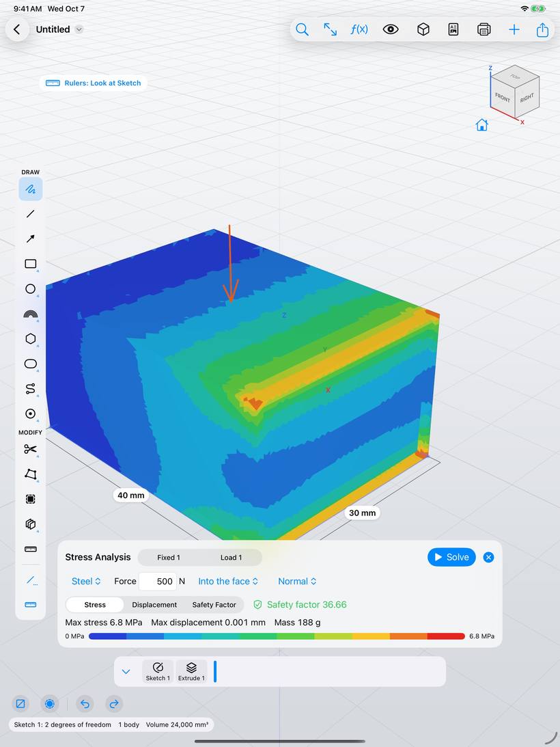Open the Normal load type dropdown

(297, 581)
